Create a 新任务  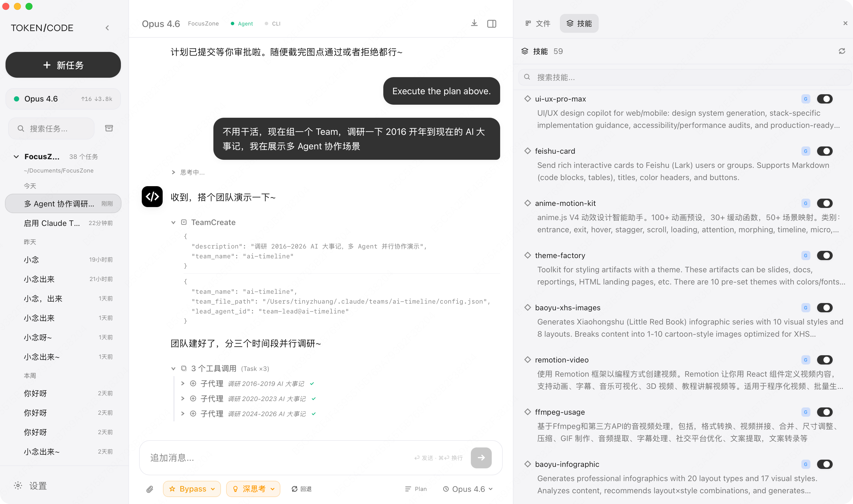pyautogui.click(x=63, y=65)
